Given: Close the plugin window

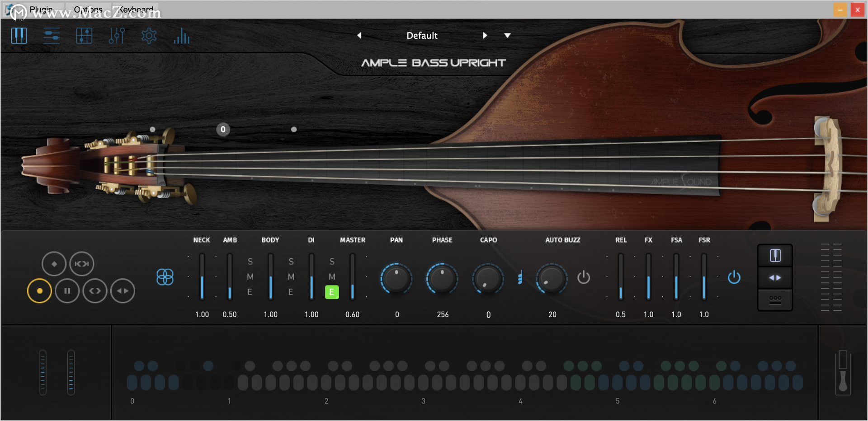Looking at the screenshot, I should tap(857, 9).
